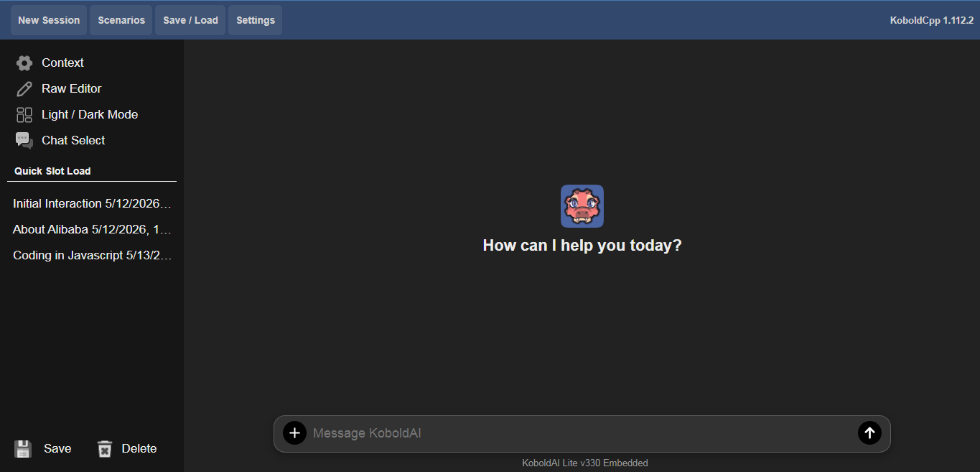Screen dimensions: 980x472
Task: Open the Raw Editor label
Action: tap(72, 89)
